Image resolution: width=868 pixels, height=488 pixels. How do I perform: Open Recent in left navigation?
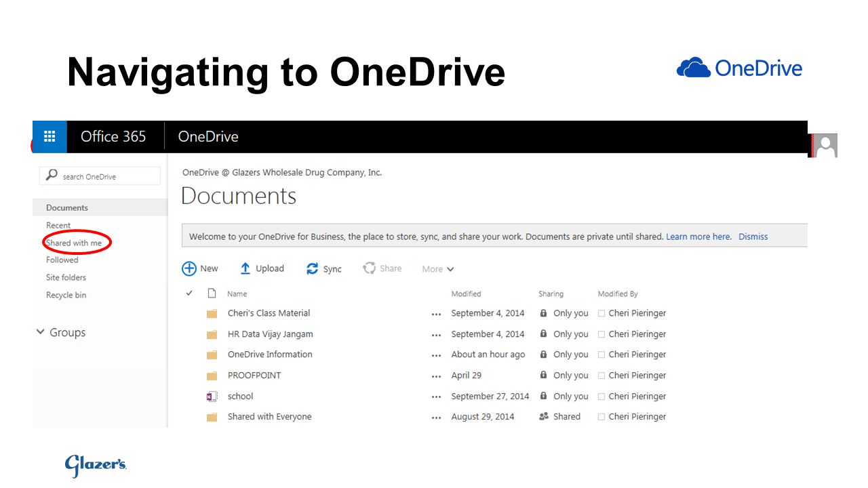(x=58, y=225)
